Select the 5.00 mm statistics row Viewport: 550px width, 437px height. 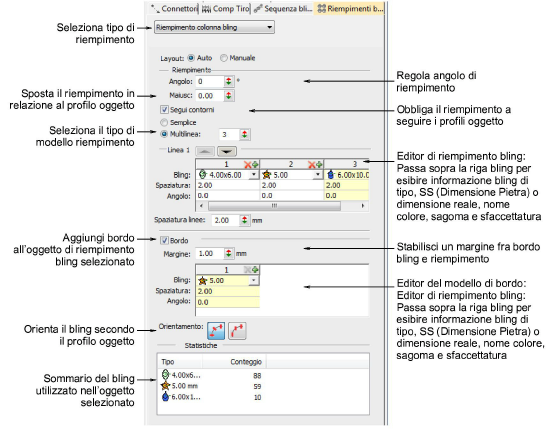click(213, 386)
